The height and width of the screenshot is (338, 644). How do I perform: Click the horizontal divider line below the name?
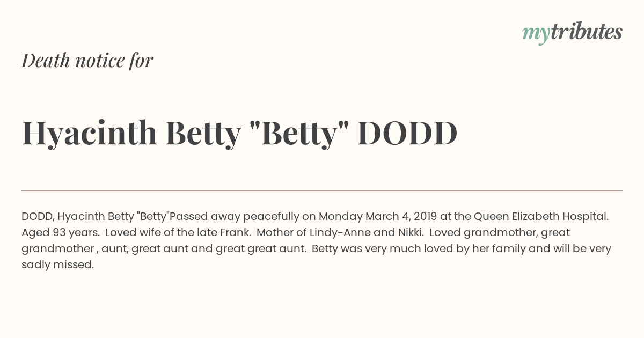(x=322, y=190)
